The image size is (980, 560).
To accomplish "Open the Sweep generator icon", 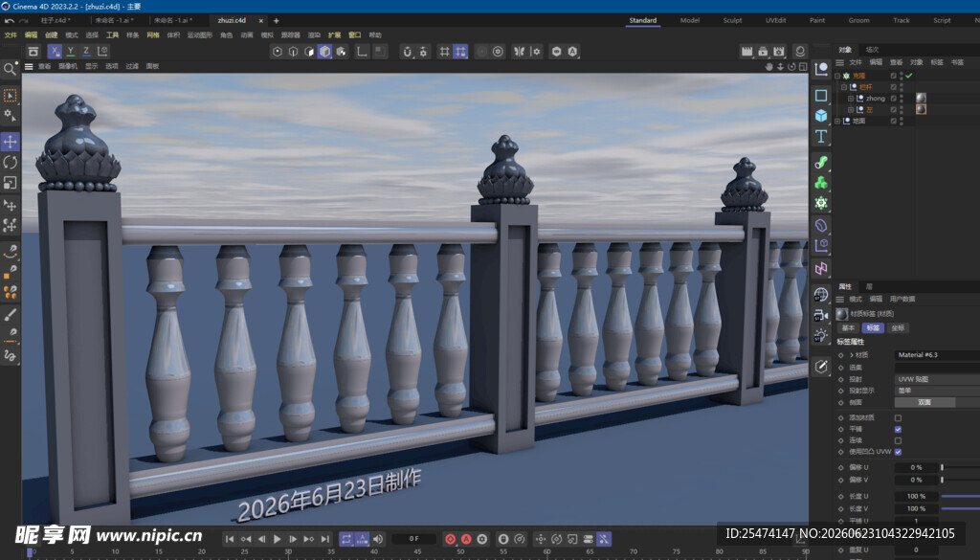I will tap(821, 163).
